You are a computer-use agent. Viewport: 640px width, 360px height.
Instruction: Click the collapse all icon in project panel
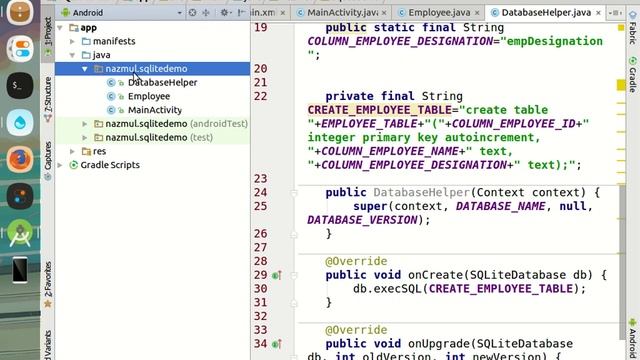206,13
